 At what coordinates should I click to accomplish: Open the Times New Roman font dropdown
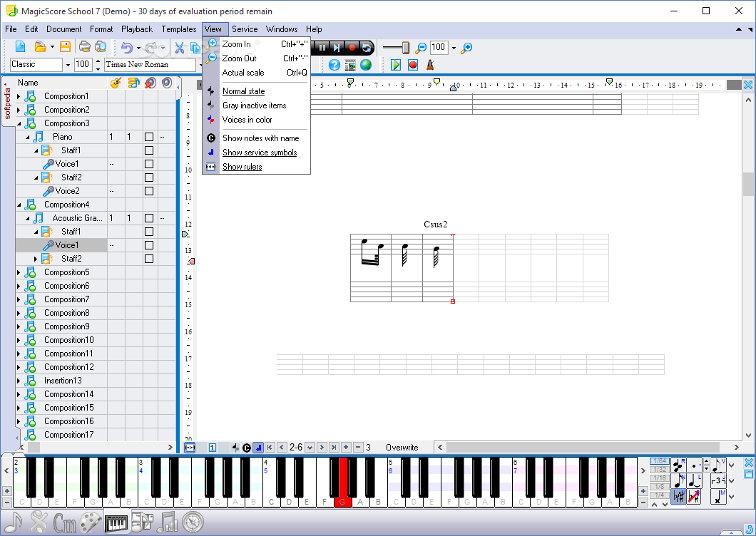pyautogui.click(x=200, y=65)
